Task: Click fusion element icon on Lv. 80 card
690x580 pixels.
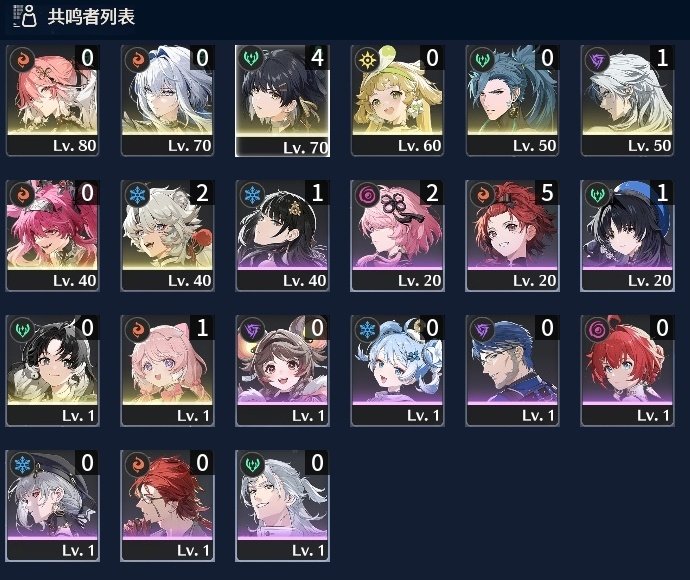Action: (22, 59)
